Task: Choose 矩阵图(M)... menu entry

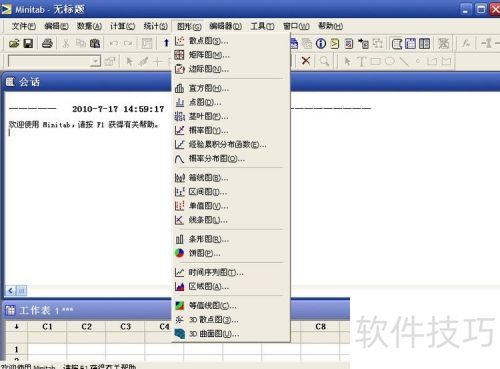Action: click(x=231, y=55)
